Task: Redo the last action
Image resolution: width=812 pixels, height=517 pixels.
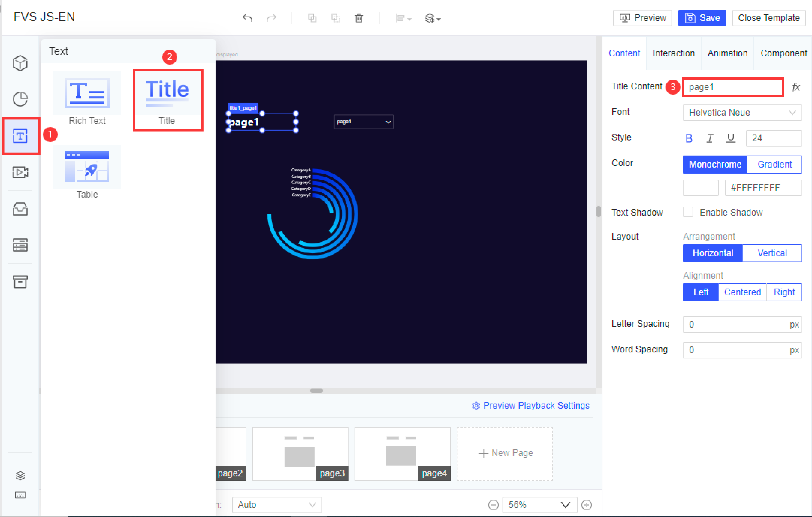Action: pos(272,18)
